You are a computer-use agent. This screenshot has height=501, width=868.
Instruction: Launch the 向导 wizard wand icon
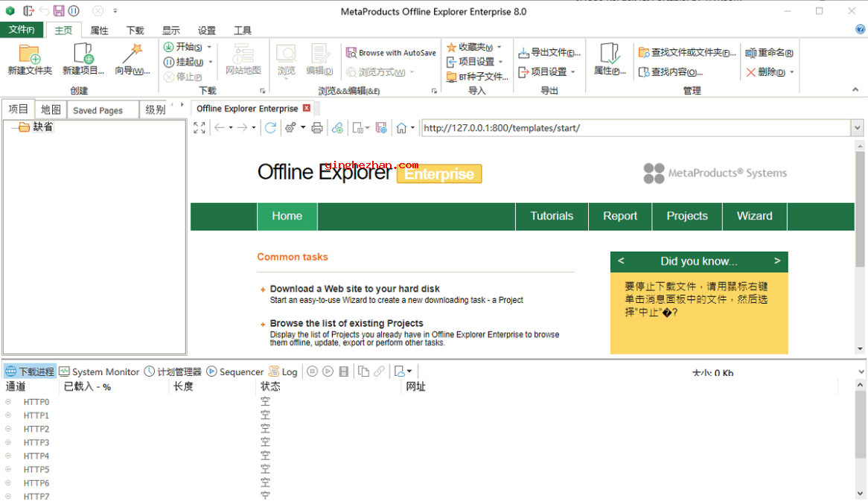point(133,54)
